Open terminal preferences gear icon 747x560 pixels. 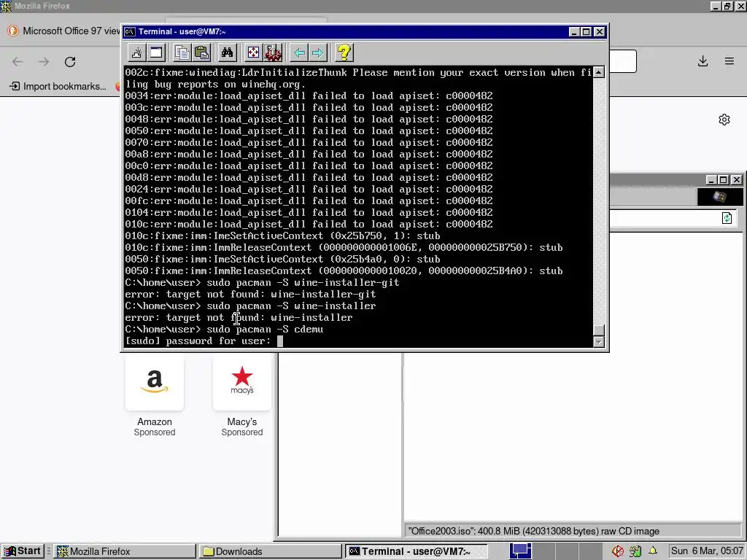(x=273, y=52)
